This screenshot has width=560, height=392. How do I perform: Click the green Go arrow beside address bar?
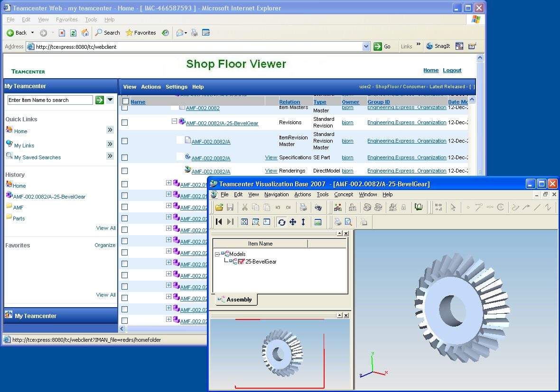378,46
